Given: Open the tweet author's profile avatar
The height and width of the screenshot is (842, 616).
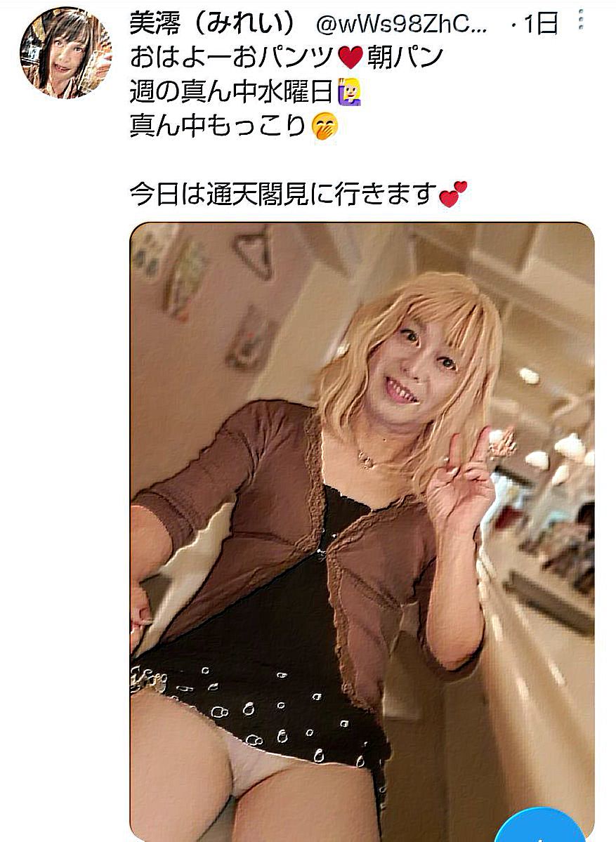Looking at the screenshot, I should (66, 53).
